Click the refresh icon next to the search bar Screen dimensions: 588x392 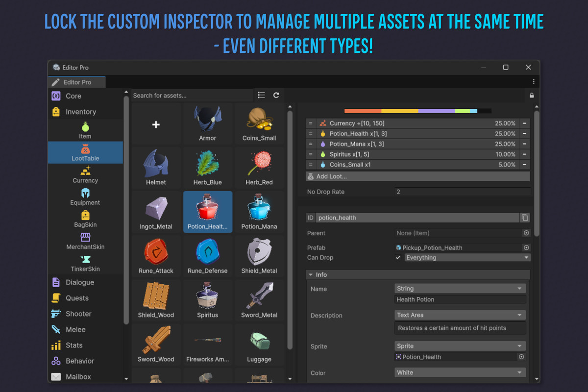click(277, 95)
